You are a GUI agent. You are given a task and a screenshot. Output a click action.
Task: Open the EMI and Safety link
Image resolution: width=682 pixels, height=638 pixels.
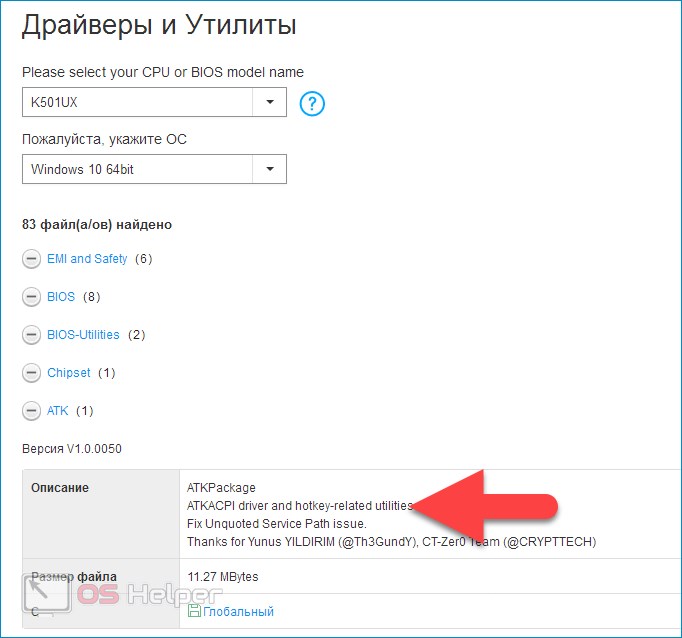pos(87,259)
